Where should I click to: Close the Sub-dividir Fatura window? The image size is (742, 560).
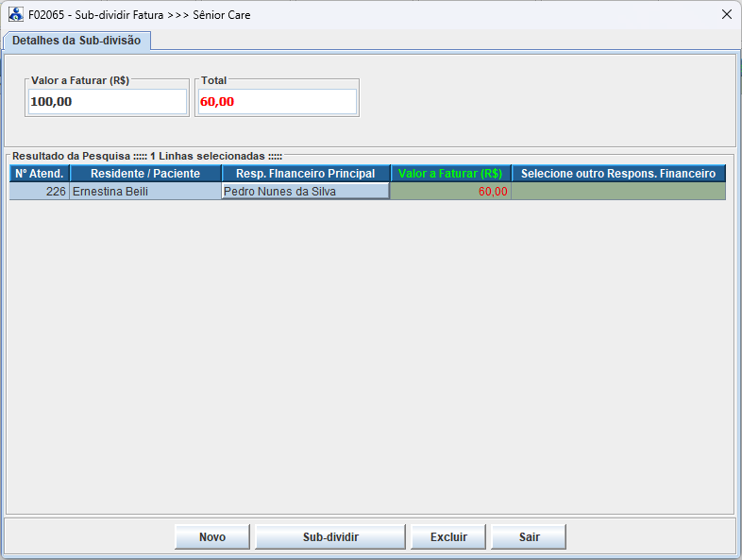(726, 15)
